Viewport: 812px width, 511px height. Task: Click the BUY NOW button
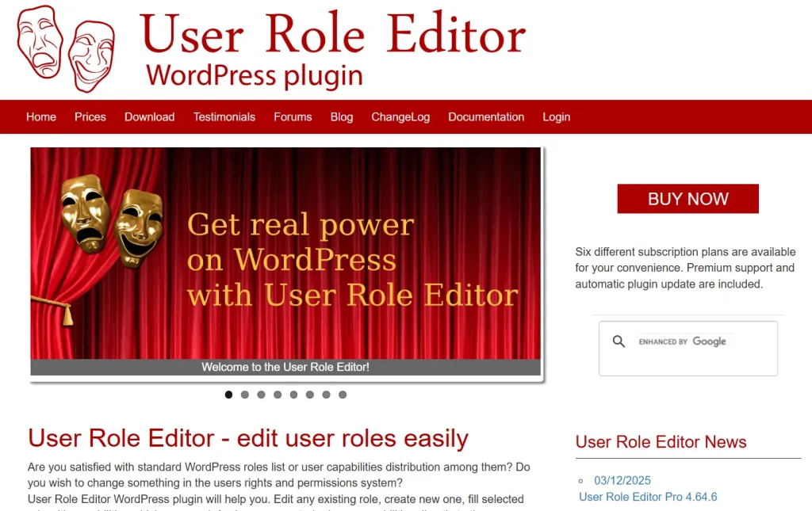688,199
